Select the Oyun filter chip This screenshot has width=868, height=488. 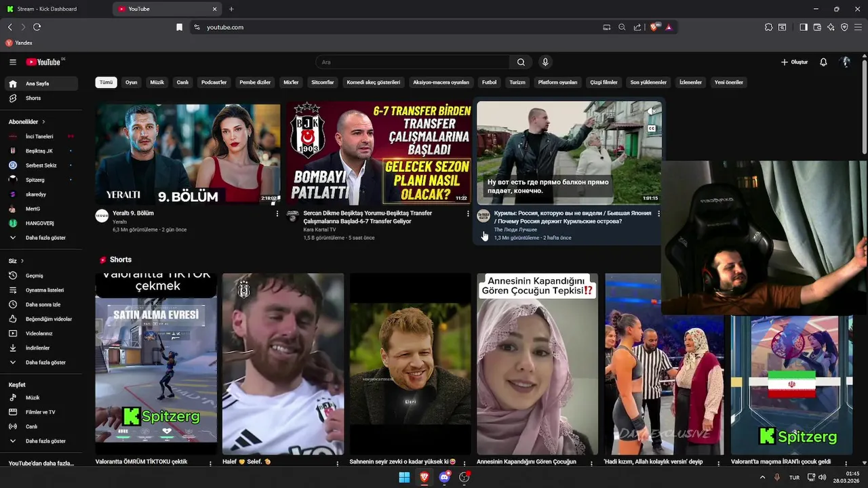[132, 82]
